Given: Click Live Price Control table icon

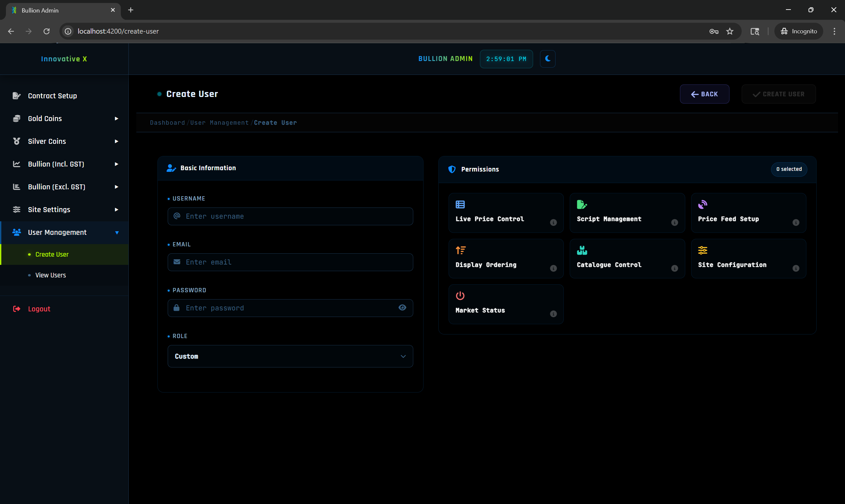Looking at the screenshot, I should click(460, 205).
